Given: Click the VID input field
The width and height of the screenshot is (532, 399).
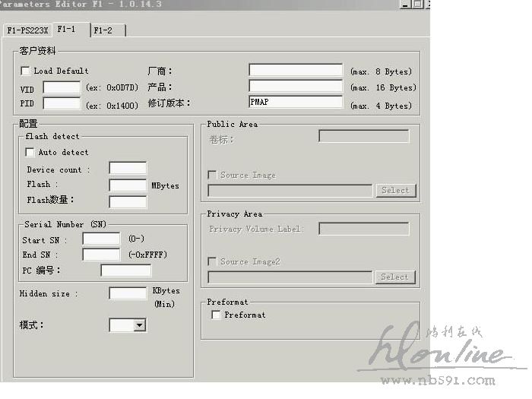Looking at the screenshot, I should 62,88.
